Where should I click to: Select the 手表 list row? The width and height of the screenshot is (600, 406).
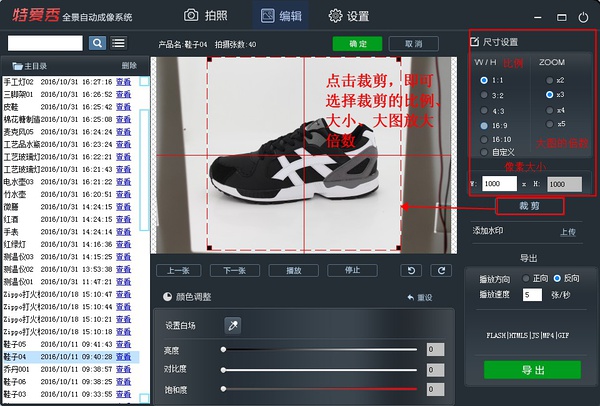[71, 232]
